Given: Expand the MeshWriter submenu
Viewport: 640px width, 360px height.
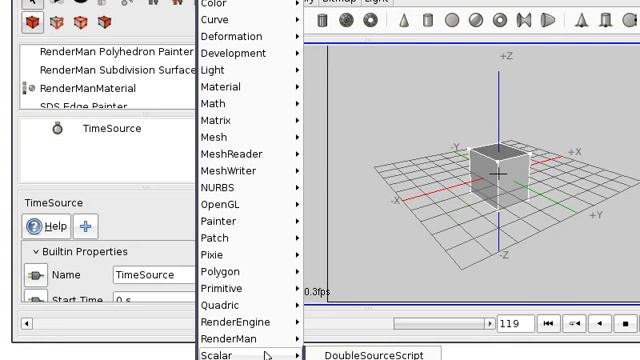Looking at the screenshot, I should [250, 171].
